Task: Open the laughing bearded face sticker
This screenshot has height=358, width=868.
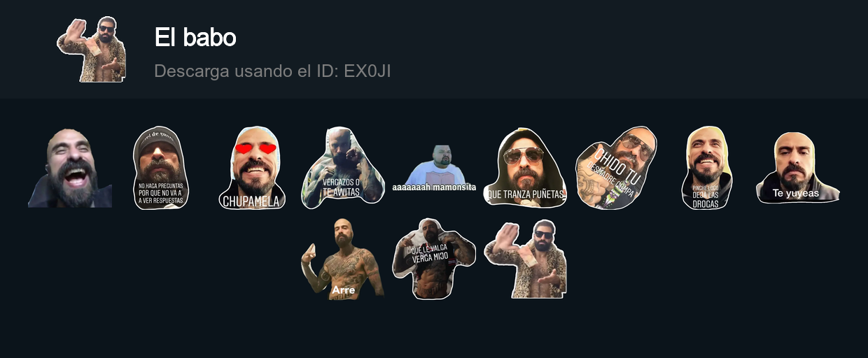Action: pos(70,168)
